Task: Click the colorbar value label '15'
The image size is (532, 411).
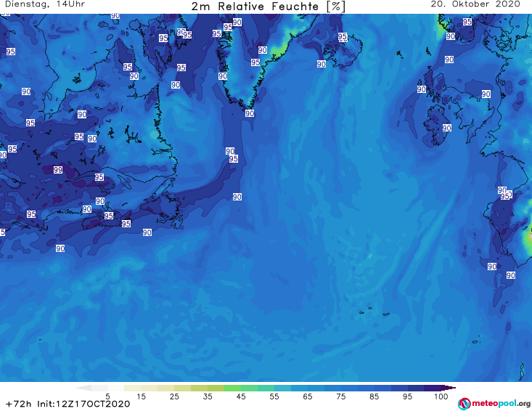Action: [141, 396]
